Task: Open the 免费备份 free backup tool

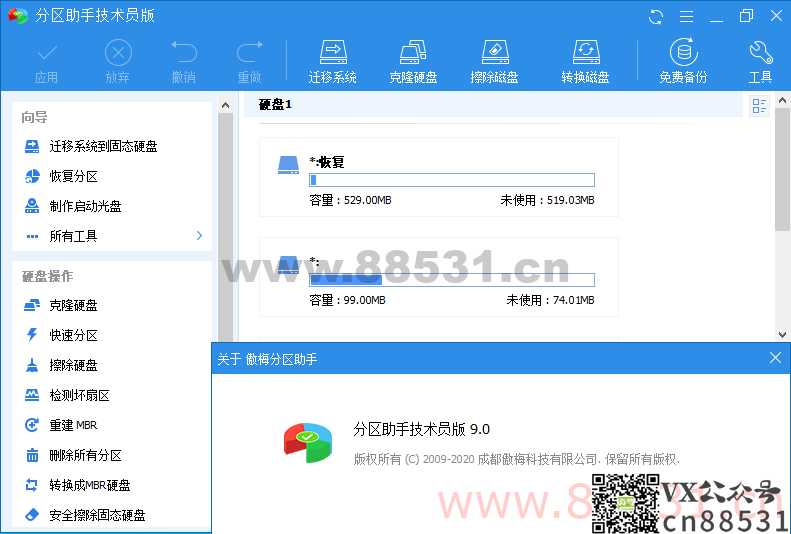Action: point(684,62)
